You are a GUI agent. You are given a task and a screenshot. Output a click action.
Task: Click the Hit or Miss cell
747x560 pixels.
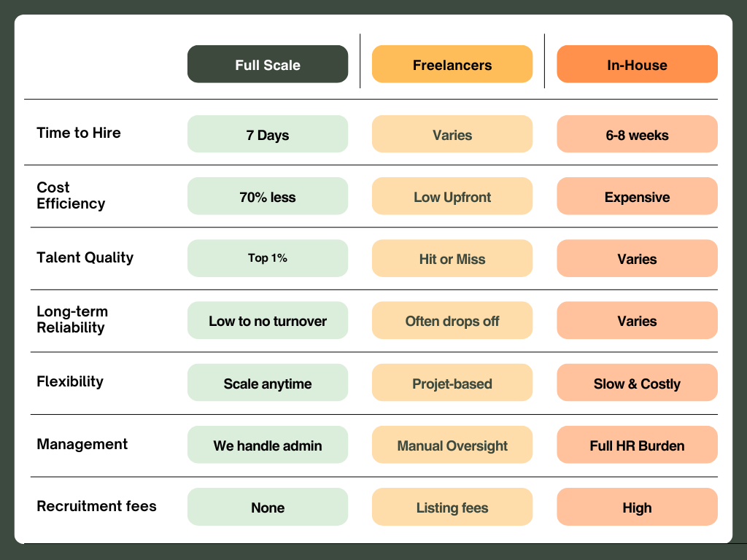coord(452,258)
